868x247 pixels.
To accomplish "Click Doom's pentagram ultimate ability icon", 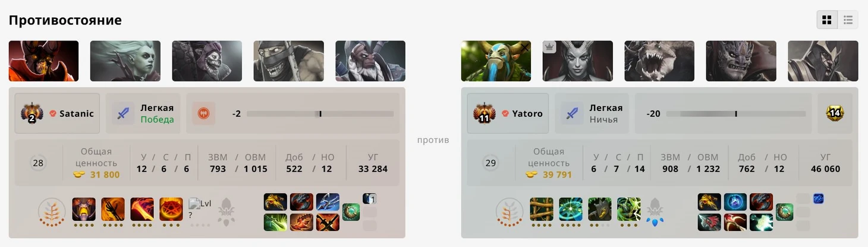I will tap(171, 210).
